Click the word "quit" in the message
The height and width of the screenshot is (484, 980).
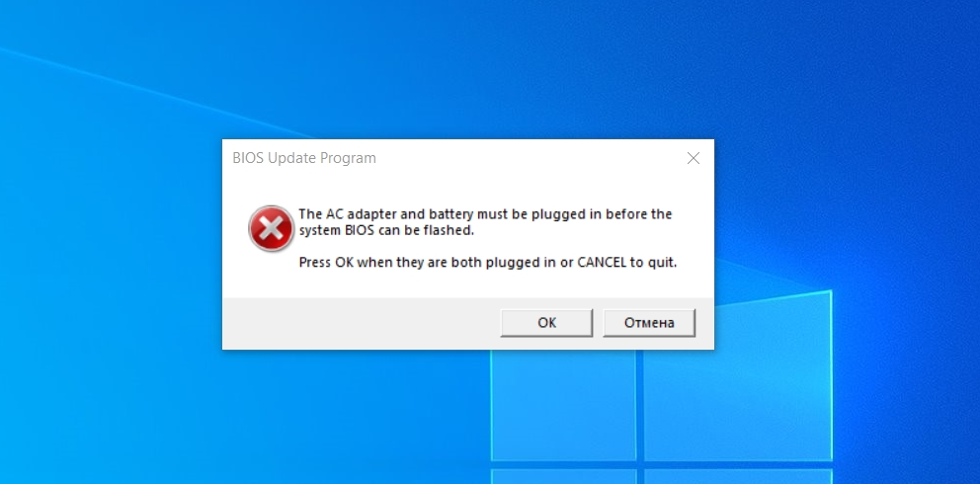(661, 263)
